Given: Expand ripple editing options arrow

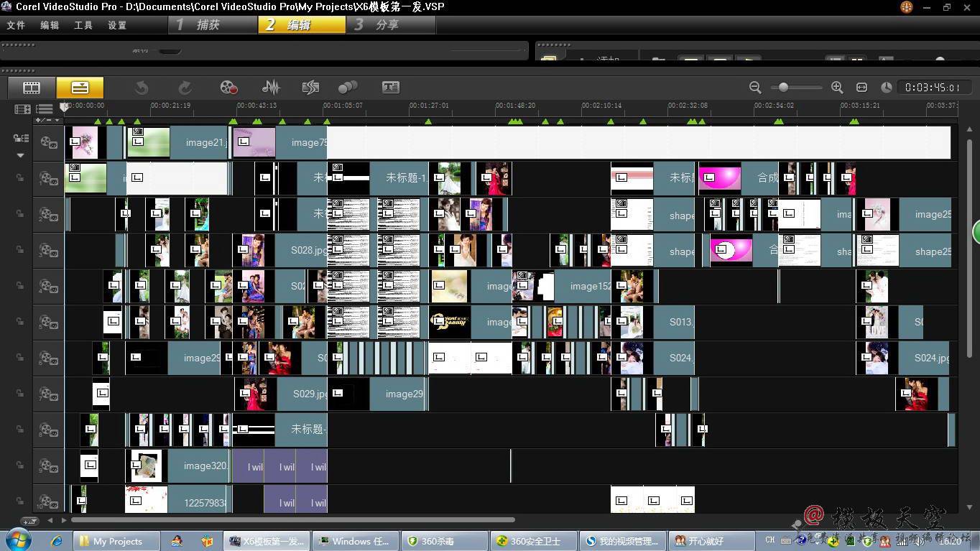Looking at the screenshot, I should click(x=20, y=155).
